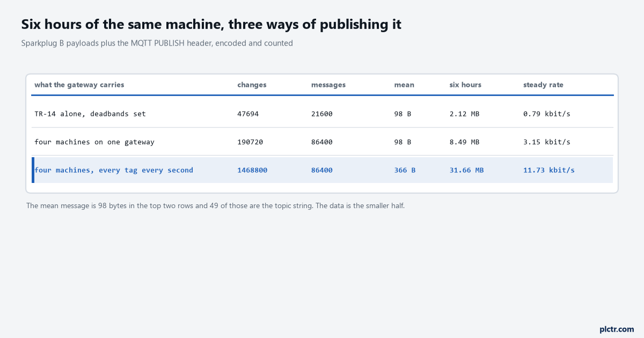Click the 'messages' column header

pyautogui.click(x=328, y=85)
